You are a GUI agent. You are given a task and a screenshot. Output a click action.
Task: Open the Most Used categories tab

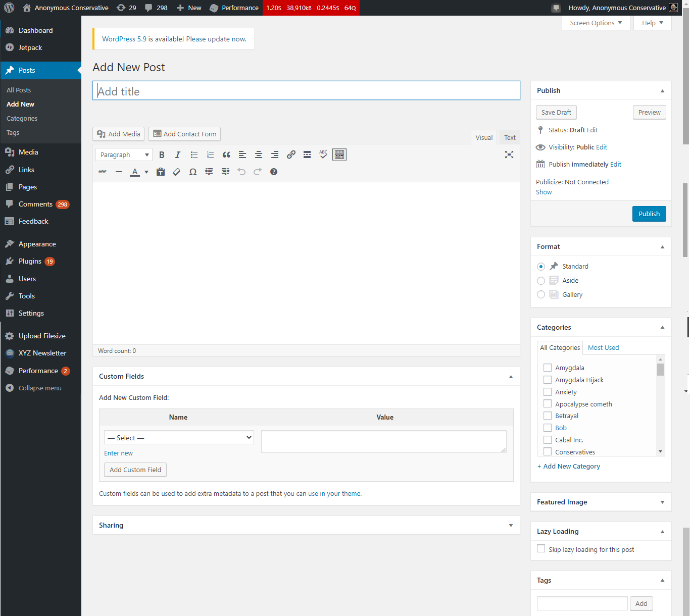pos(603,347)
